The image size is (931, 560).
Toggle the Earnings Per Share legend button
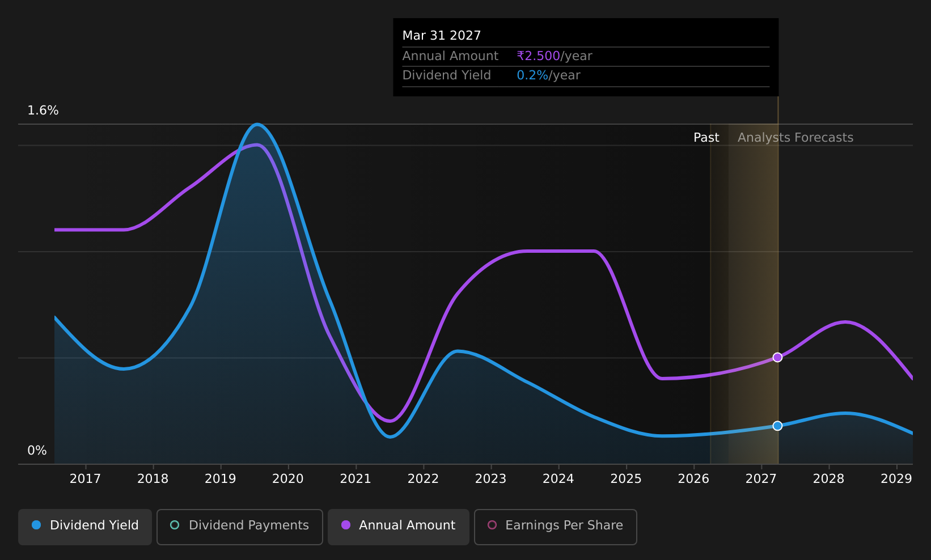coord(556,527)
